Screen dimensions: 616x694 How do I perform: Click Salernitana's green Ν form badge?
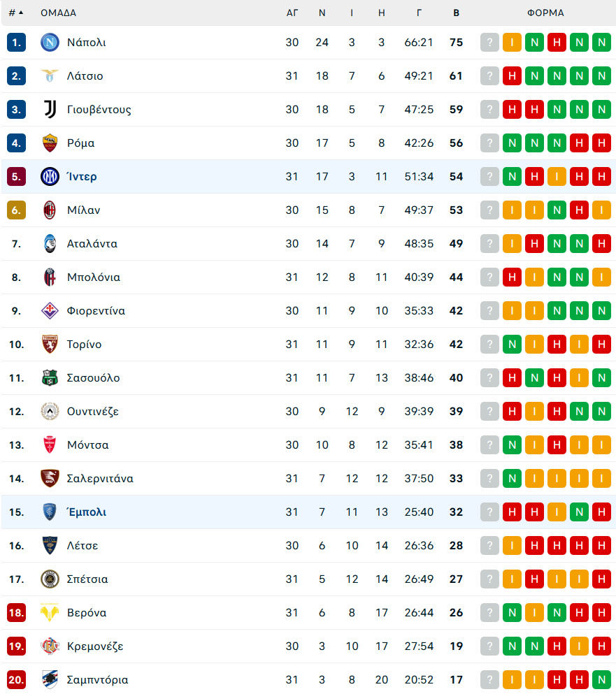512,479
